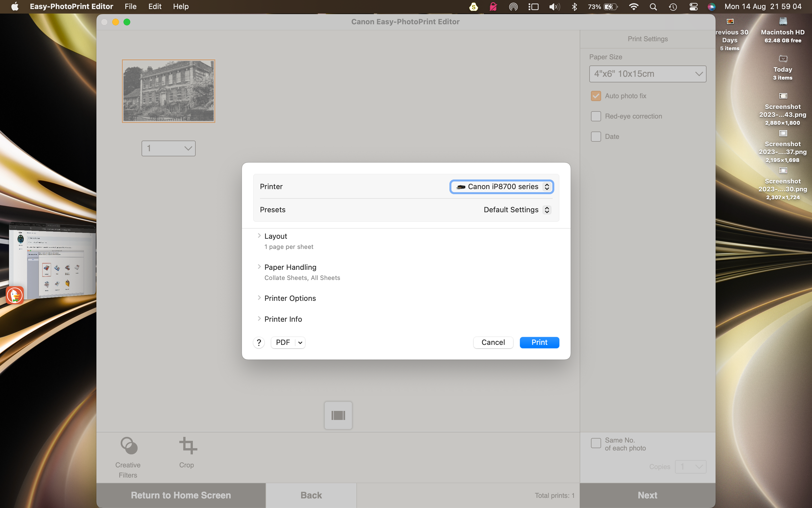Expand the Printer Info section
This screenshot has height=508, width=812.
tap(259, 319)
